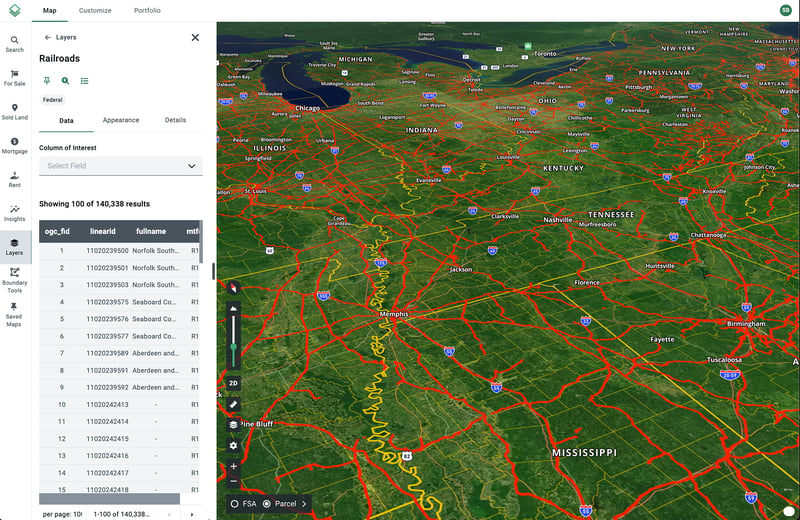Select the ruler measure tool on map

point(233,404)
